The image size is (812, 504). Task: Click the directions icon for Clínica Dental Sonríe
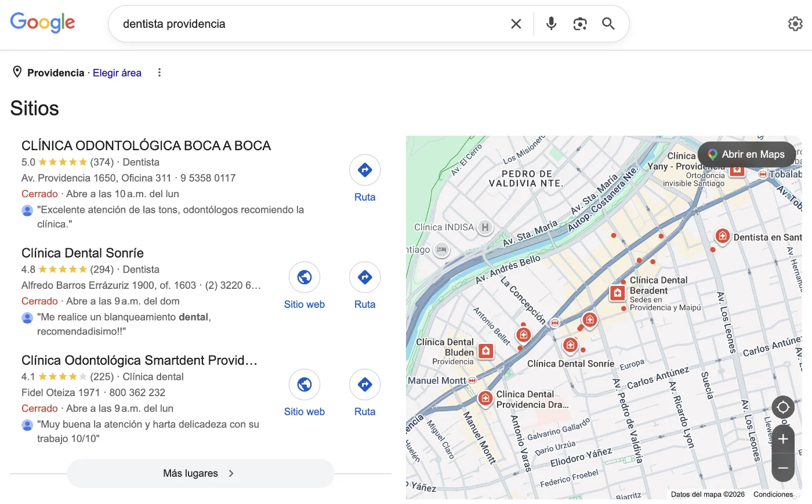[365, 277]
